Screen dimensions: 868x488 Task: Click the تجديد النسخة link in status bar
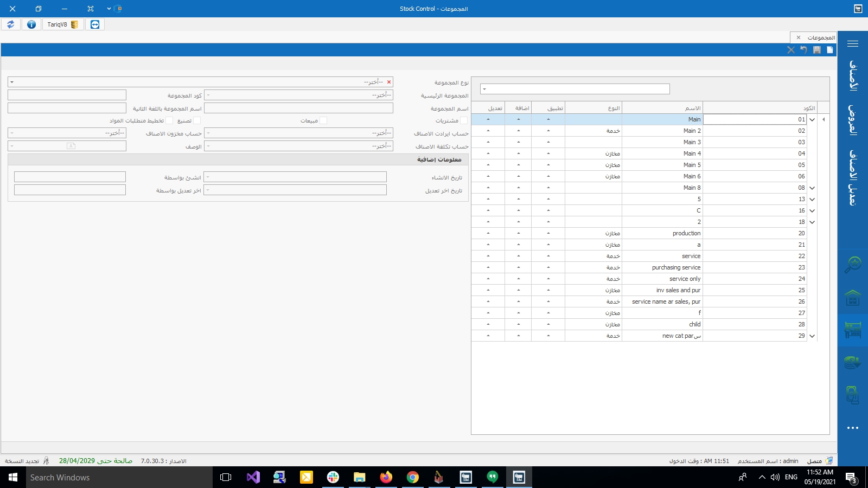pos(22,461)
